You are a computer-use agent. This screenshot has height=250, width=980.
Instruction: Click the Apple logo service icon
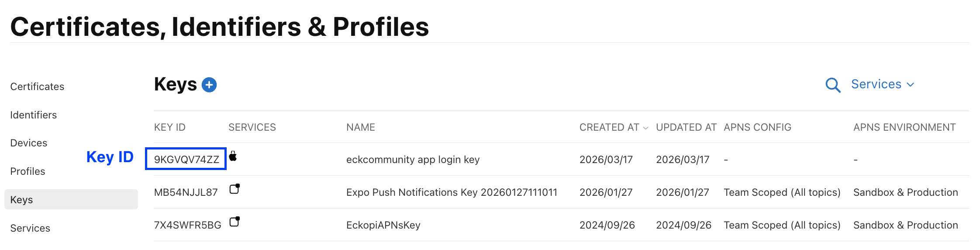(x=233, y=156)
